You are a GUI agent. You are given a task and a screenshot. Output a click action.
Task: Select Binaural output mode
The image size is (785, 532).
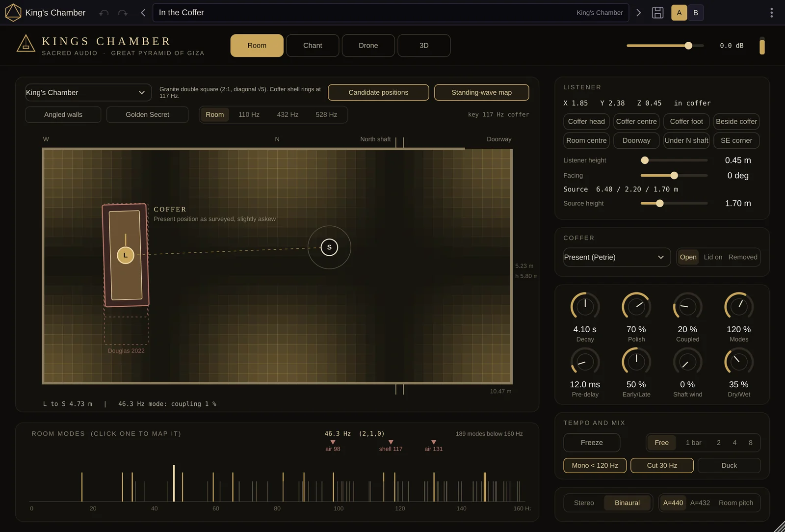click(627, 503)
